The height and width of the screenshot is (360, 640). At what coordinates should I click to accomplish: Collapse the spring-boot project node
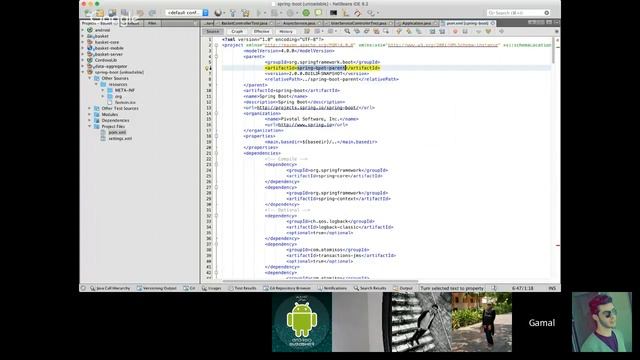pos(83,72)
